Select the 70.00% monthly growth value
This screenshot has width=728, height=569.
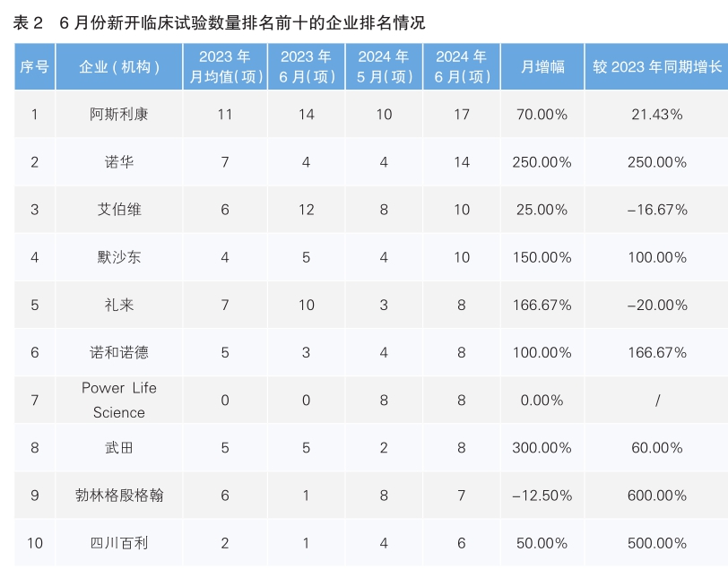(542, 114)
